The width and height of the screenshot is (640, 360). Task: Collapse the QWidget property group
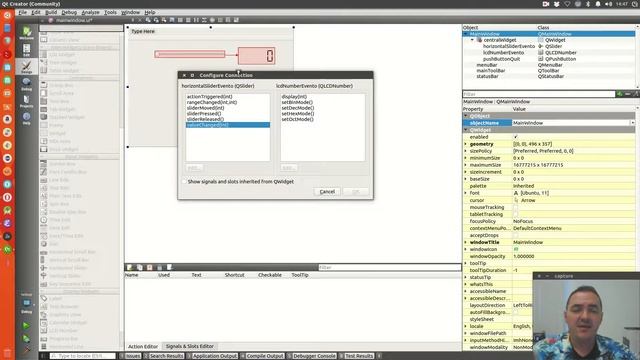coord(466,130)
